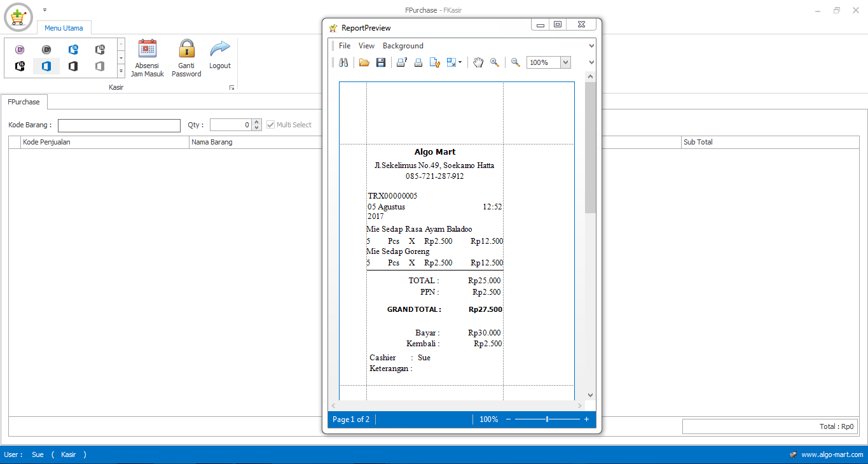Switch to the FPurchase tab

tap(24, 102)
